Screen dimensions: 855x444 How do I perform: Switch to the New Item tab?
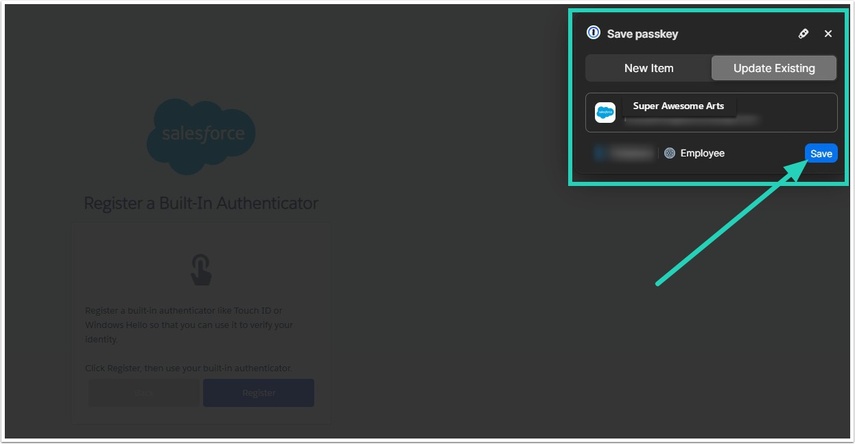pos(649,68)
